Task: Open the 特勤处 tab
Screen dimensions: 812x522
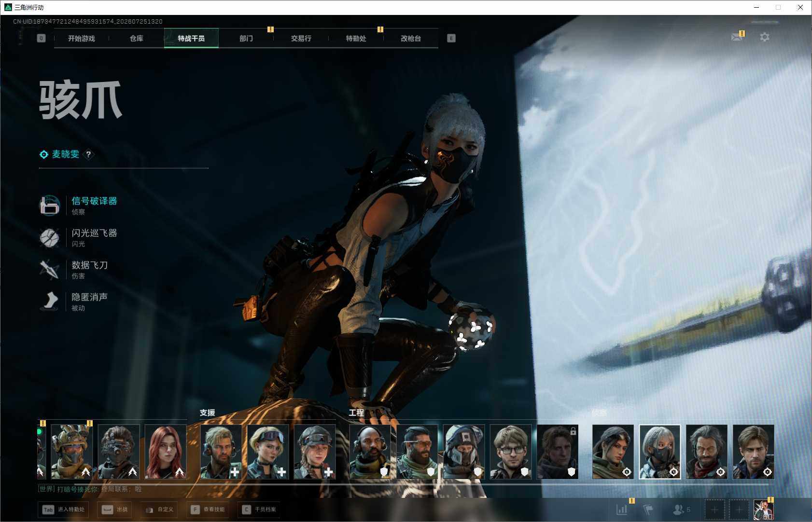Action: click(x=356, y=39)
